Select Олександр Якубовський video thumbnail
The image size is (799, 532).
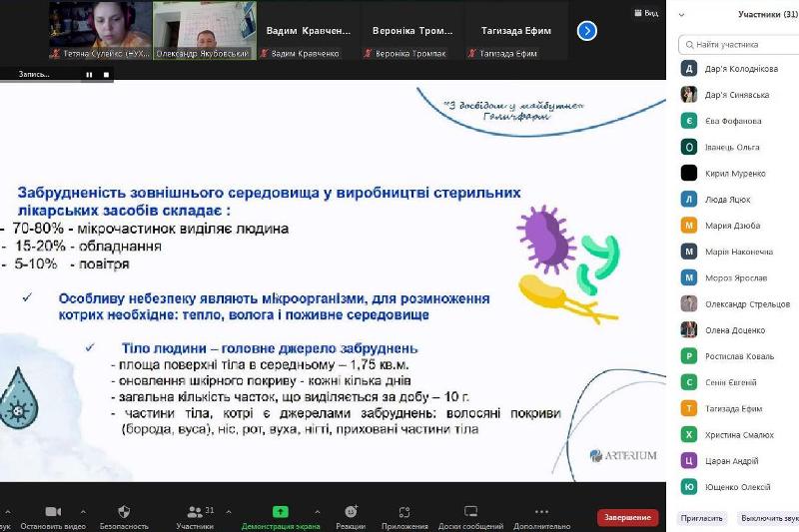coord(205,31)
